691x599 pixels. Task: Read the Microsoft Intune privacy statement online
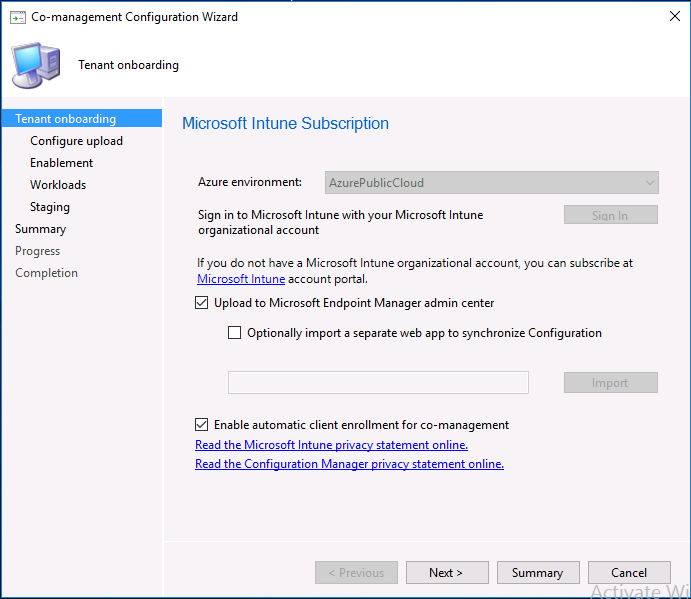[x=331, y=445]
